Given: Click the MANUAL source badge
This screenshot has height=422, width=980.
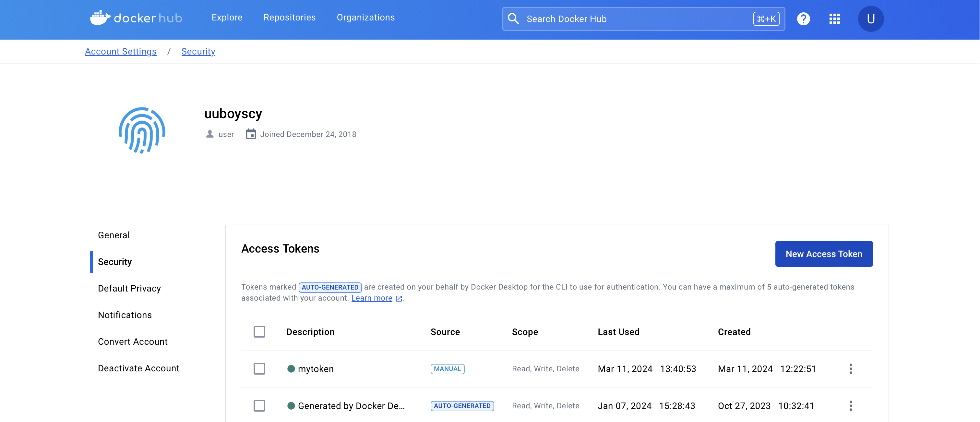Looking at the screenshot, I should [447, 369].
